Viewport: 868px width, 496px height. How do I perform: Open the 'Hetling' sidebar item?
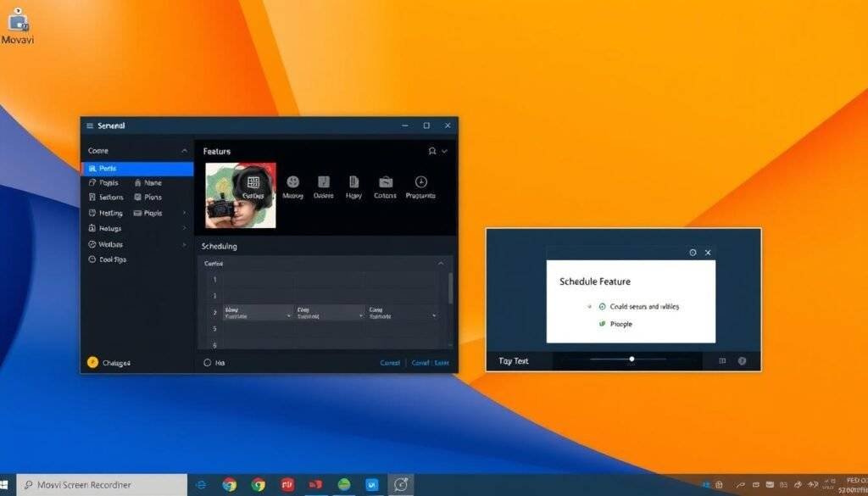point(106,213)
